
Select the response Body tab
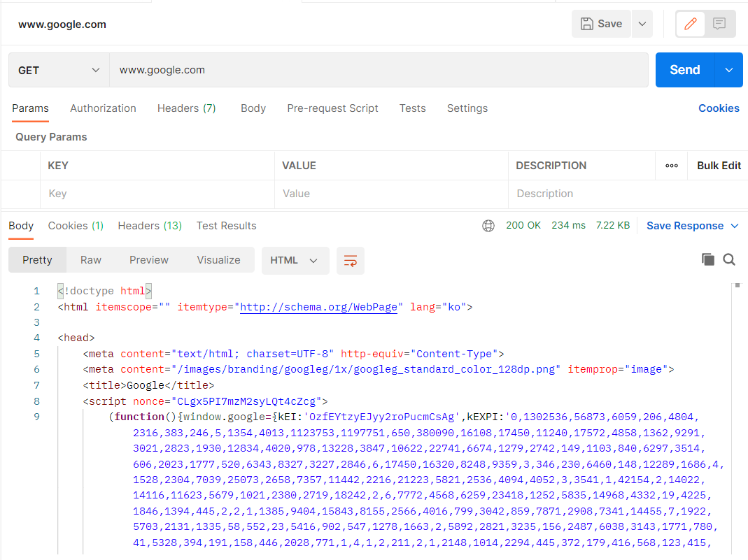(21, 226)
